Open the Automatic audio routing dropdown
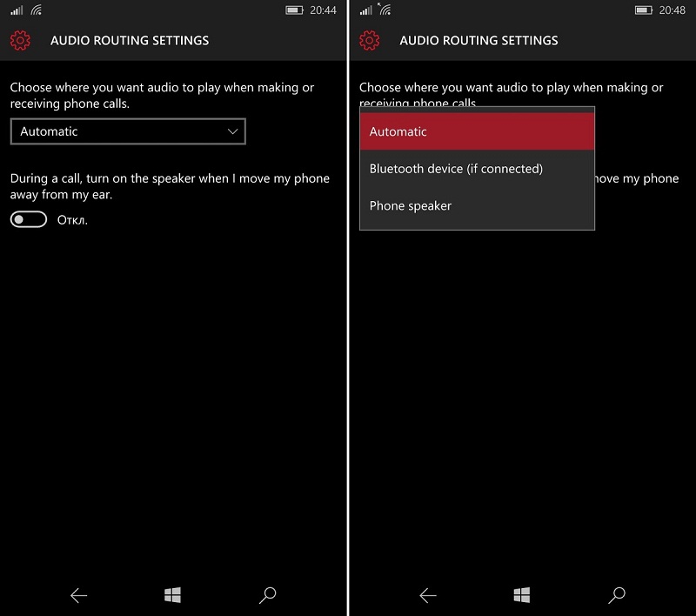 [128, 131]
